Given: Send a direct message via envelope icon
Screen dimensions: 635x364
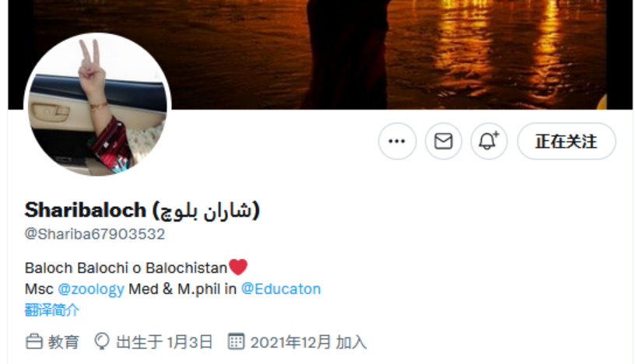Looking at the screenshot, I should [443, 142].
